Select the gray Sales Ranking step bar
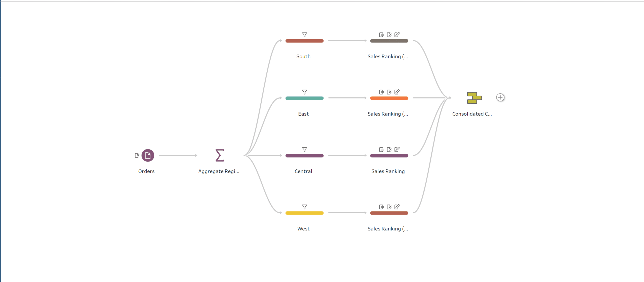Image resolution: width=644 pixels, height=282 pixels. tap(389, 41)
